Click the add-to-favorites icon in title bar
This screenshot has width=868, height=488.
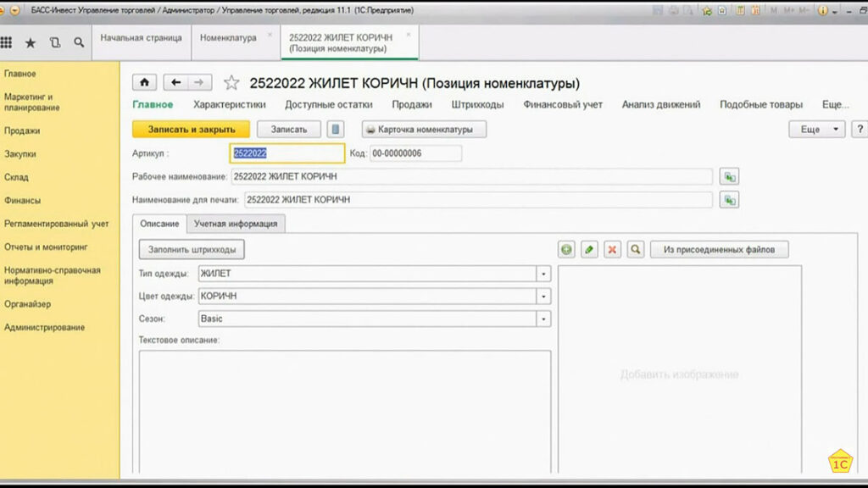707,10
